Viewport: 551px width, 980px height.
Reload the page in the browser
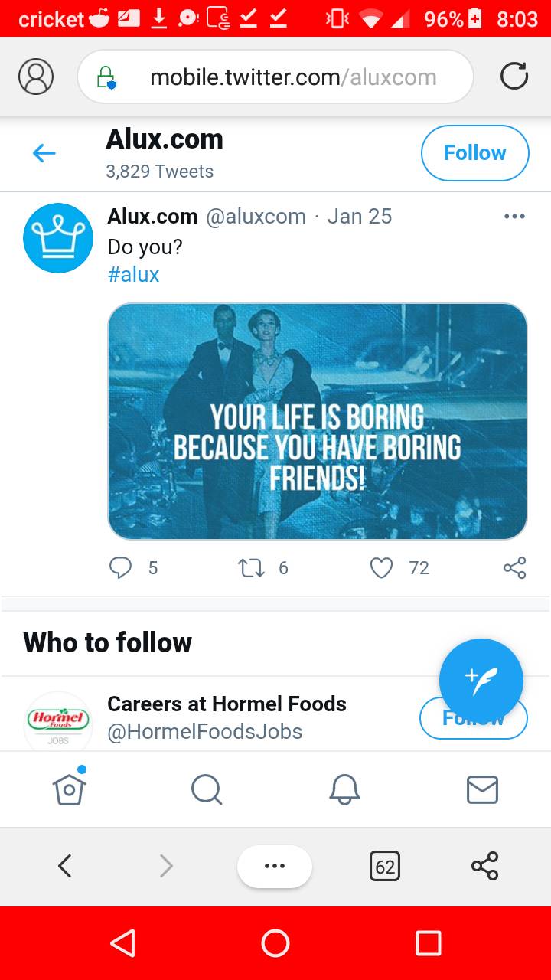[514, 77]
